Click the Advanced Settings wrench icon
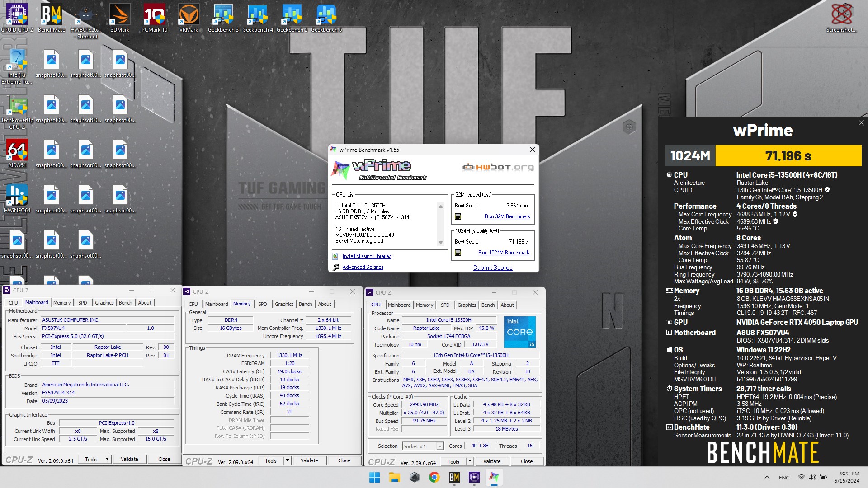This screenshot has height=488, width=868. pyautogui.click(x=335, y=267)
